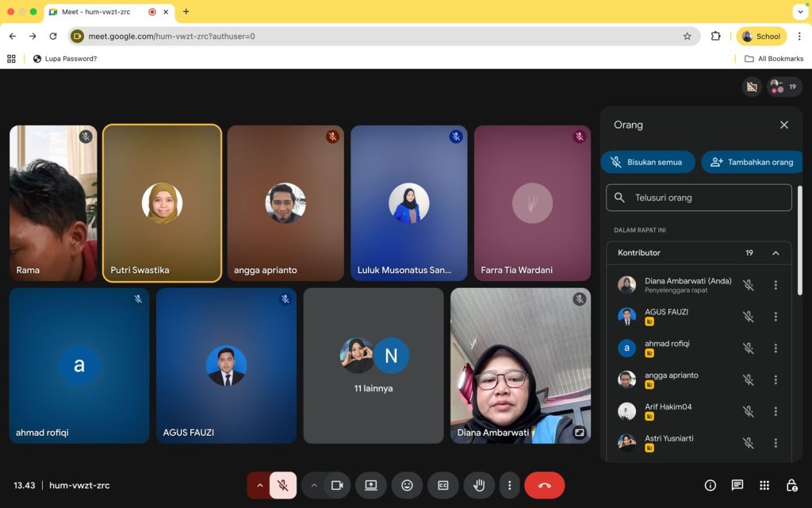Toggle the camera on or off
This screenshot has width=812, height=508.
coord(337,485)
